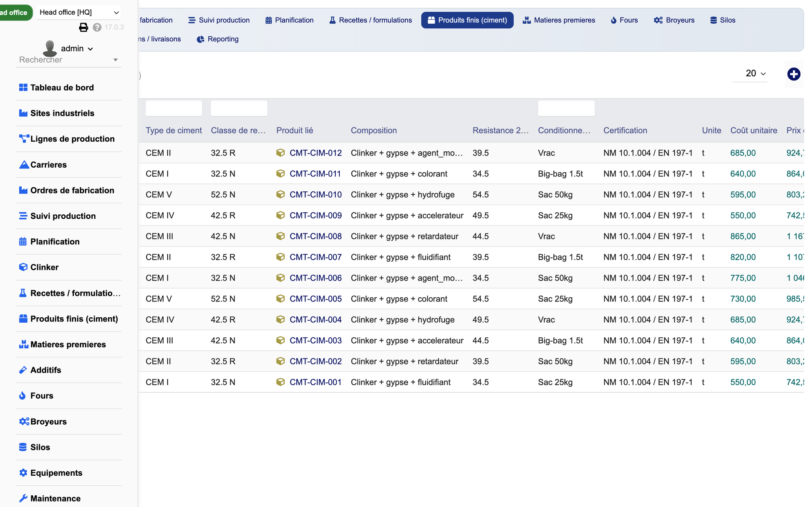This screenshot has width=812, height=507.
Task: Click the product cube icon for CMT-CIM-012
Action: 280,153
